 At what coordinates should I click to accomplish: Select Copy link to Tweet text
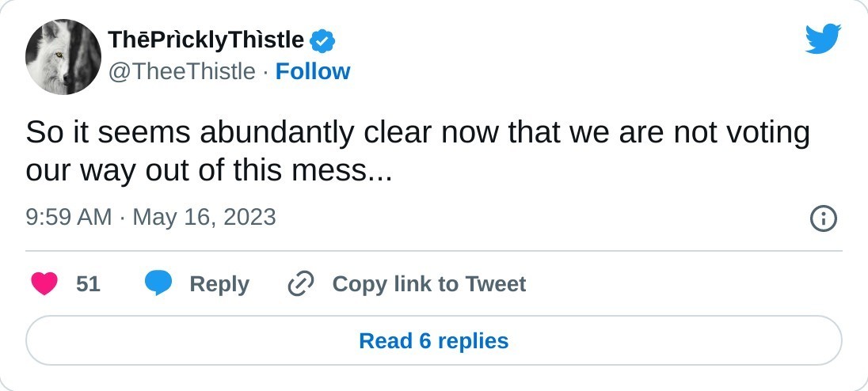[428, 283]
